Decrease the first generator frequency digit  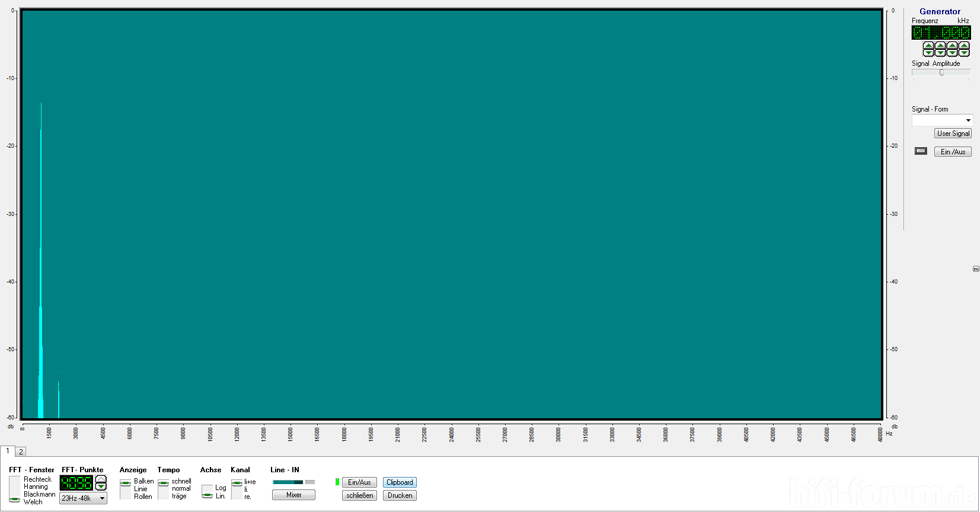[929, 53]
